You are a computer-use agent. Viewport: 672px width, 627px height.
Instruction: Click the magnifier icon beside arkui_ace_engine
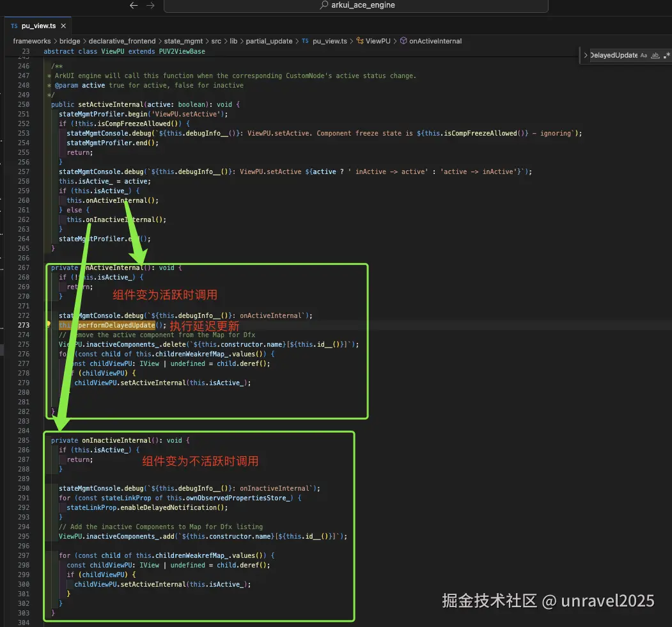pyautogui.click(x=324, y=4)
